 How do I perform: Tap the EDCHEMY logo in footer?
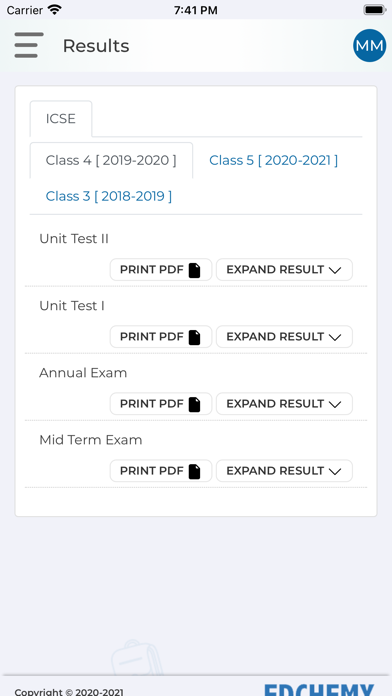pyautogui.click(x=319, y=690)
